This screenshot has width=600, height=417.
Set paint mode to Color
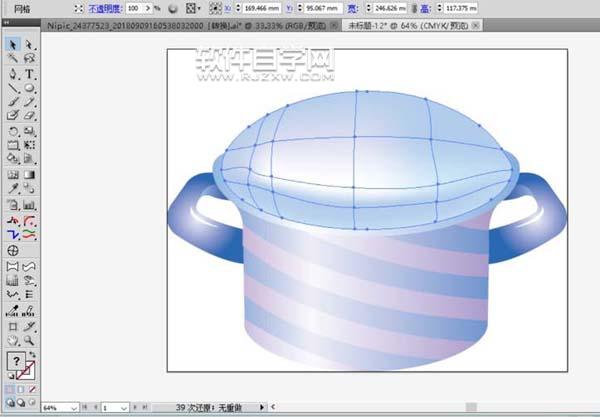pos(11,390)
